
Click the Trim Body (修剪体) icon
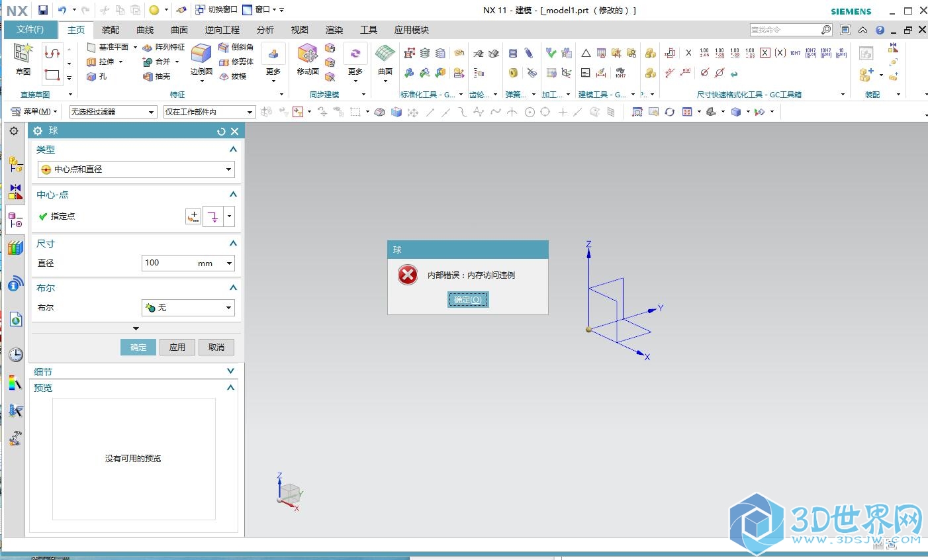(x=224, y=62)
